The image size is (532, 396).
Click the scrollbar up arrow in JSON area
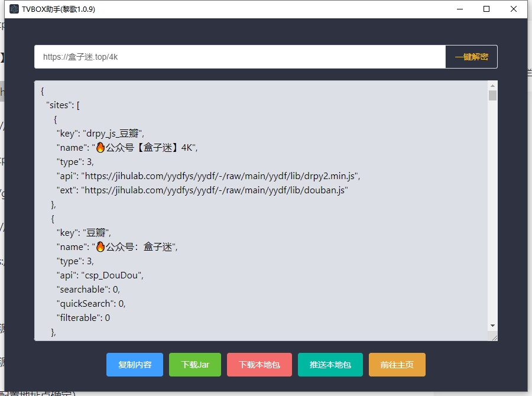click(x=492, y=86)
